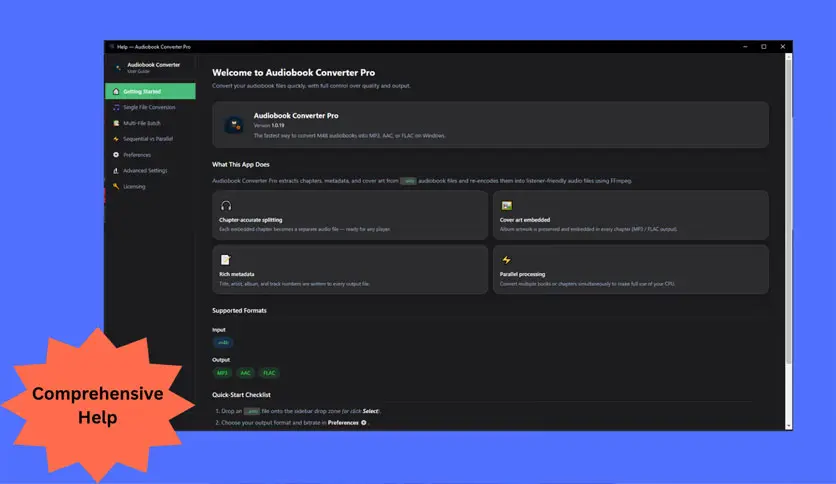Click the Multi-File Batch sidebar icon
This screenshot has width=836, height=484.
point(116,123)
